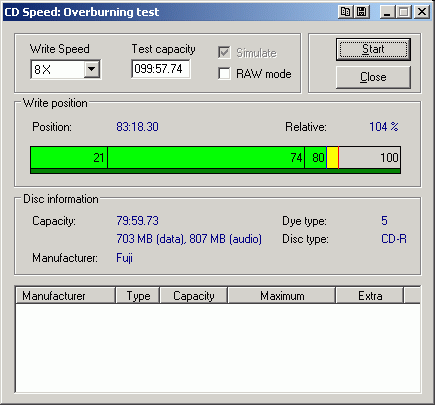Click the empty results list area

(218, 347)
